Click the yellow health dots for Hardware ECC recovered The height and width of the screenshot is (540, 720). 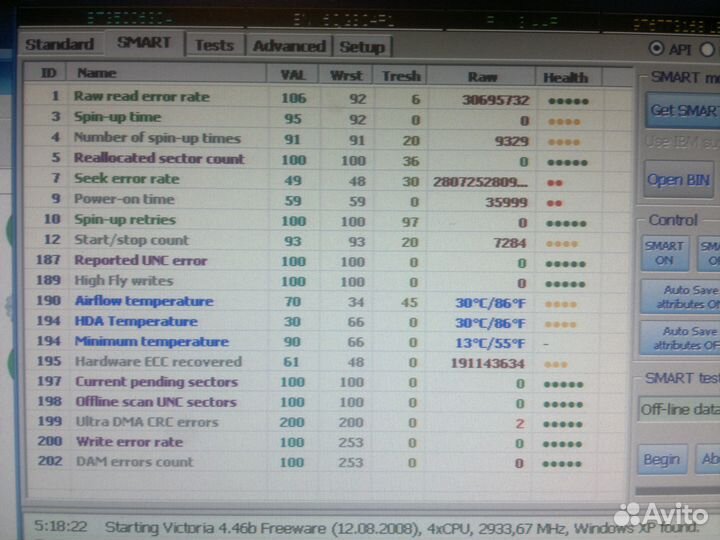[557, 364]
